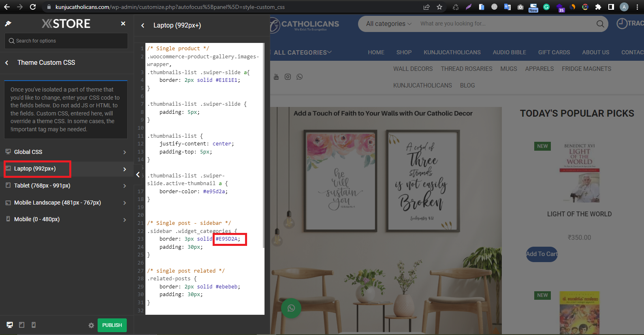Expand Global CSS chevron arrow
This screenshot has width=644, height=335.
[x=125, y=152]
